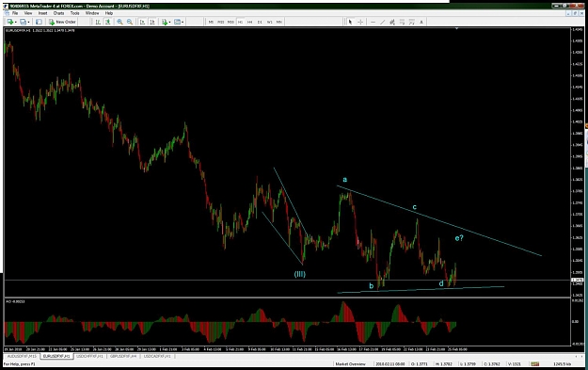The height and width of the screenshot is (370, 588).
Task: Click the current price marker on scale
Action: tap(577, 280)
